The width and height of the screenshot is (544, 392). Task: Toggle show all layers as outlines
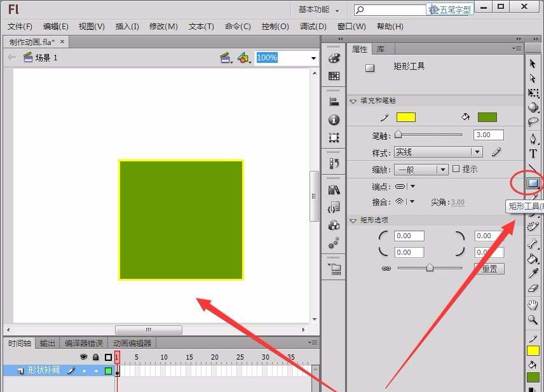[x=108, y=357]
